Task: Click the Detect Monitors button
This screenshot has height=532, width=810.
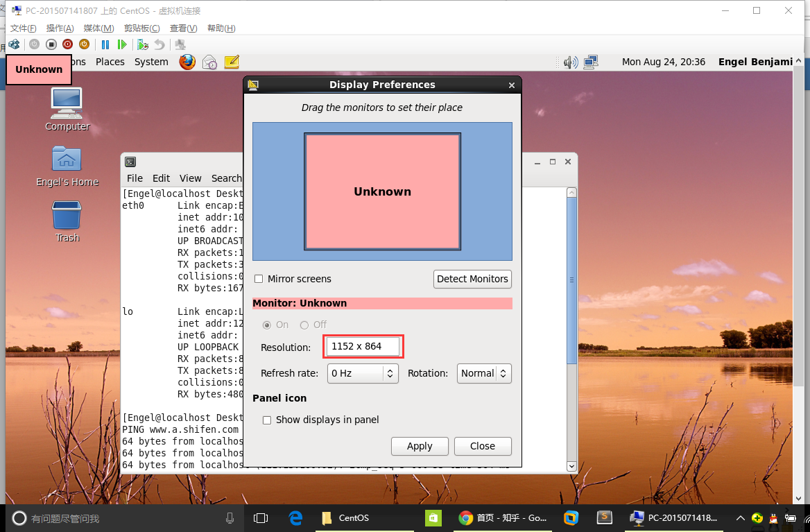Action: click(472, 279)
